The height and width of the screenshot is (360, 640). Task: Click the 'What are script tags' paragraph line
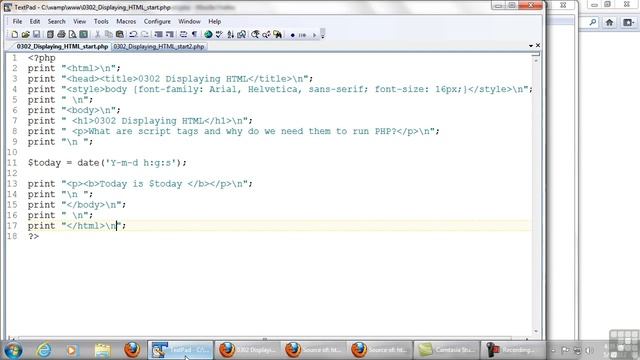click(233, 131)
